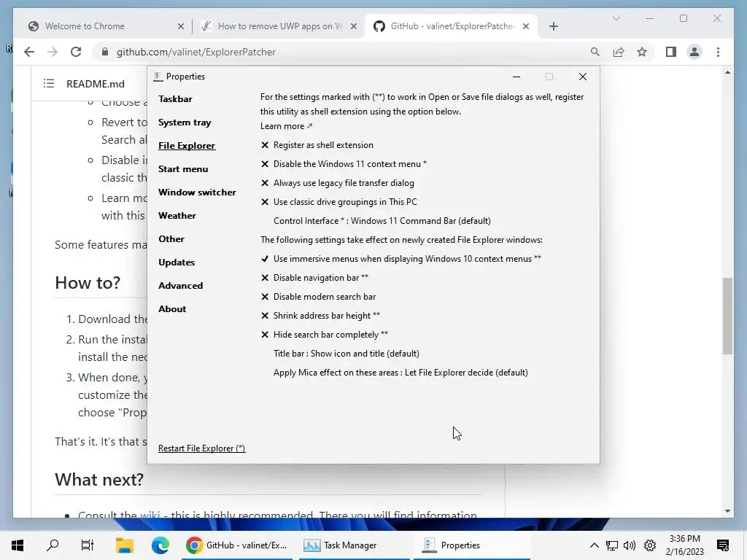Close the GitHub ExplorerPatcher tab

coord(526,27)
